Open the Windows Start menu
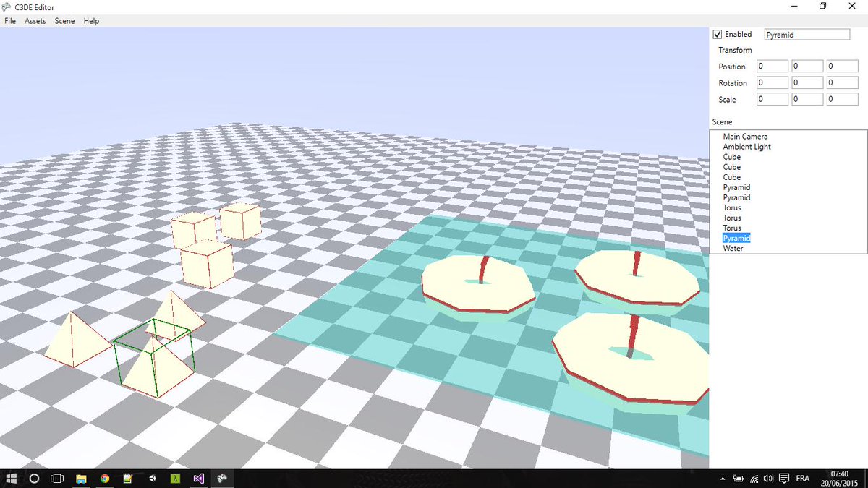The height and width of the screenshot is (488, 868). [12, 479]
